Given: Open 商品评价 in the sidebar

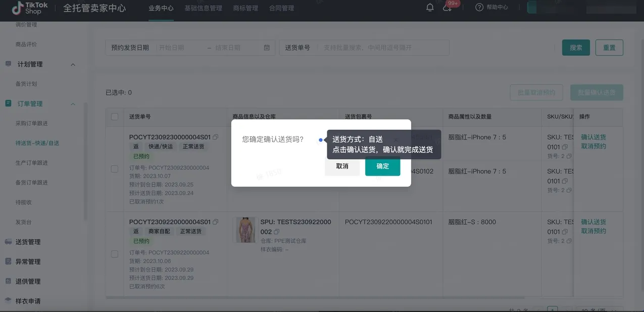Looking at the screenshot, I should pyautogui.click(x=26, y=44).
